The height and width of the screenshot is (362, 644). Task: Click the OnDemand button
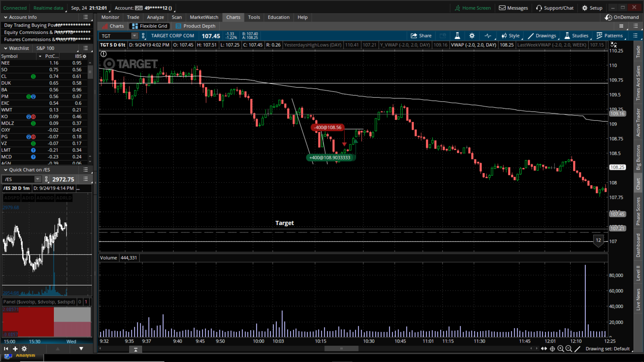pyautogui.click(x=622, y=17)
